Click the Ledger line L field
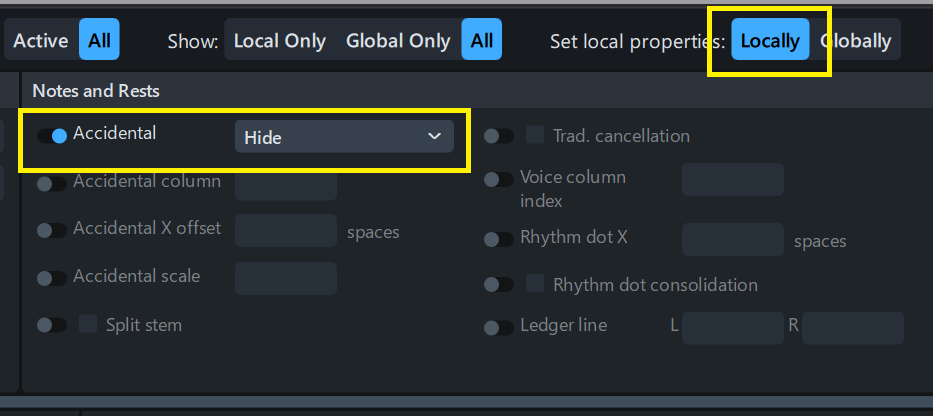933x416 pixels. 733,328
